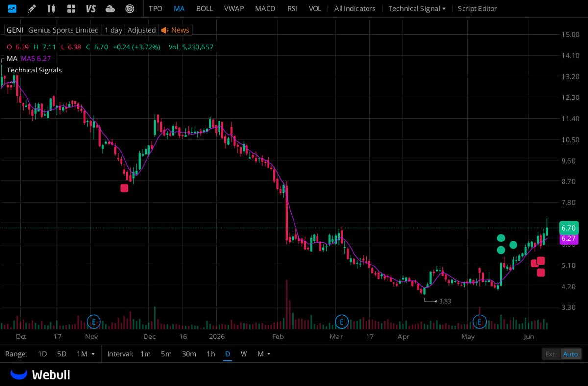The height and width of the screenshot is (386, 588).
Task: Open the multi-chart grid layout icon
Action: pos(71,8)
